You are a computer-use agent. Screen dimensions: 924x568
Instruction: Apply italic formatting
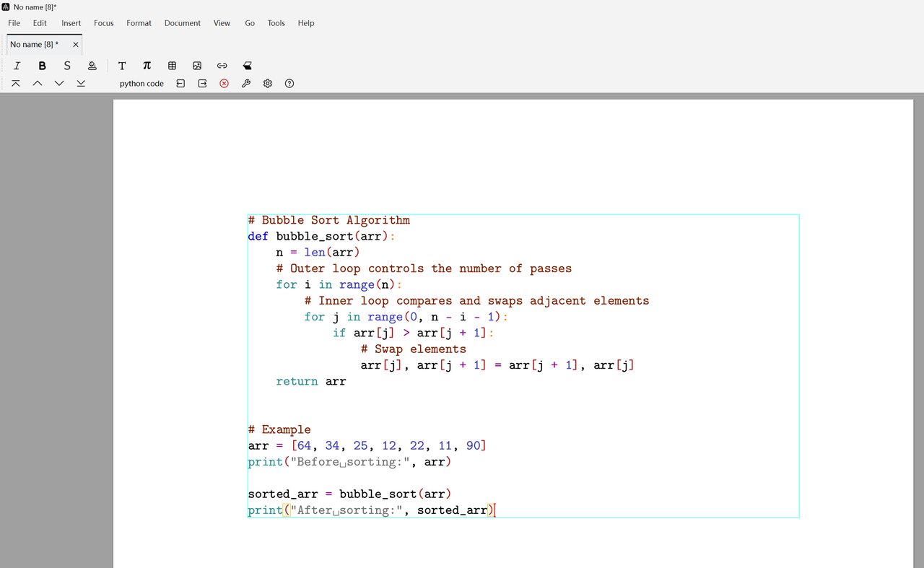pyautogui.click(x=17, y=66)
